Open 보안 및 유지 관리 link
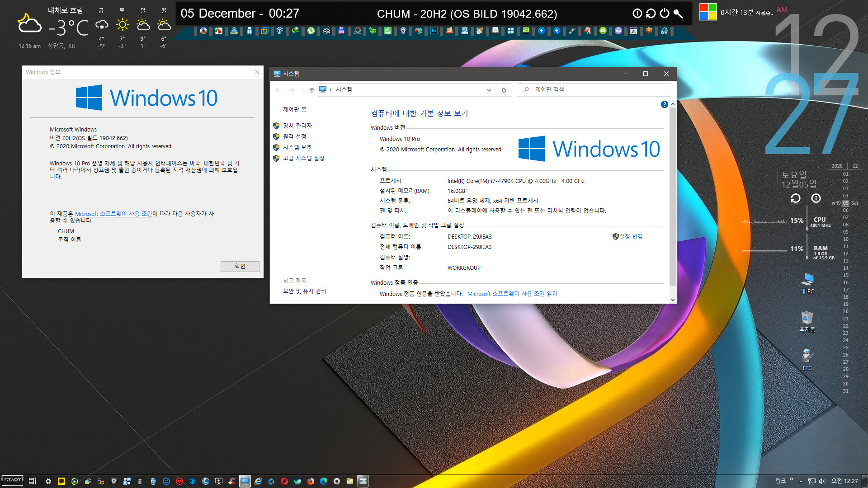 [x=304, y=291]
